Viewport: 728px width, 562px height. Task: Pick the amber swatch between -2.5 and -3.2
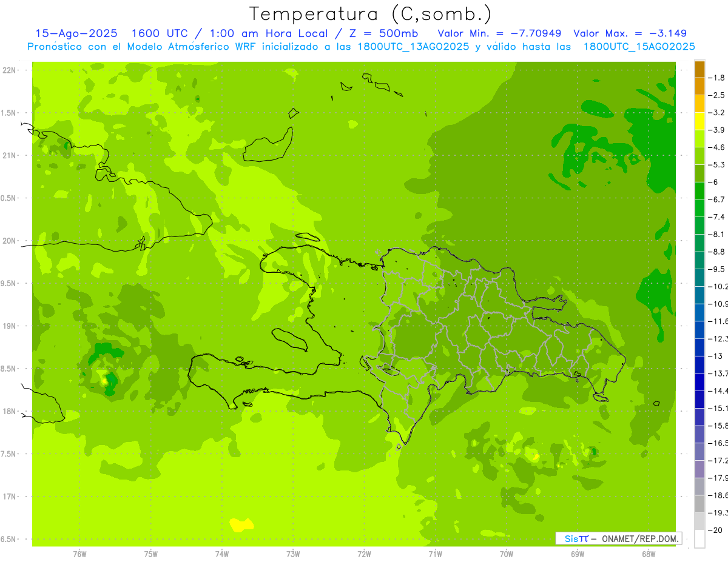(x=699, y=104)
